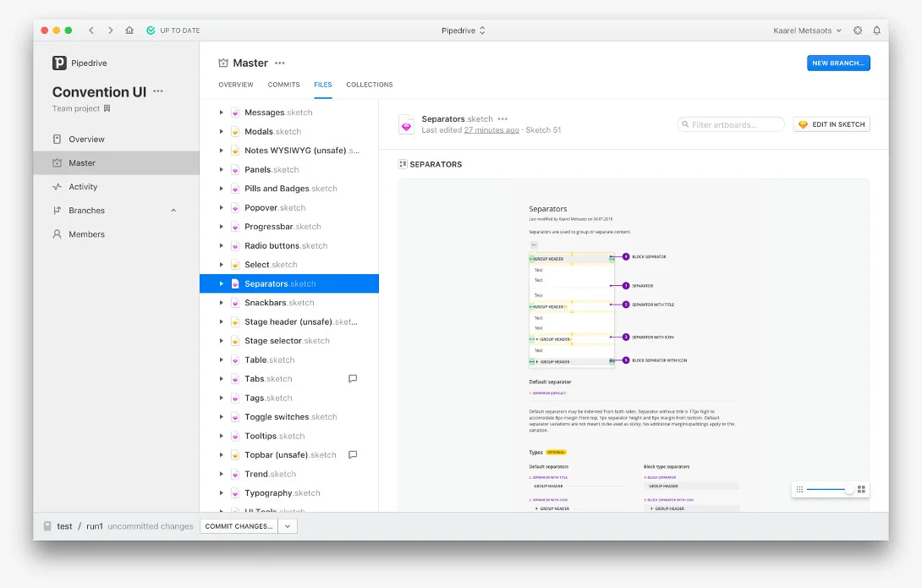Screen dimensions: 922x588
Task: Click the test / run1 branch path
Action: [80, 526]
